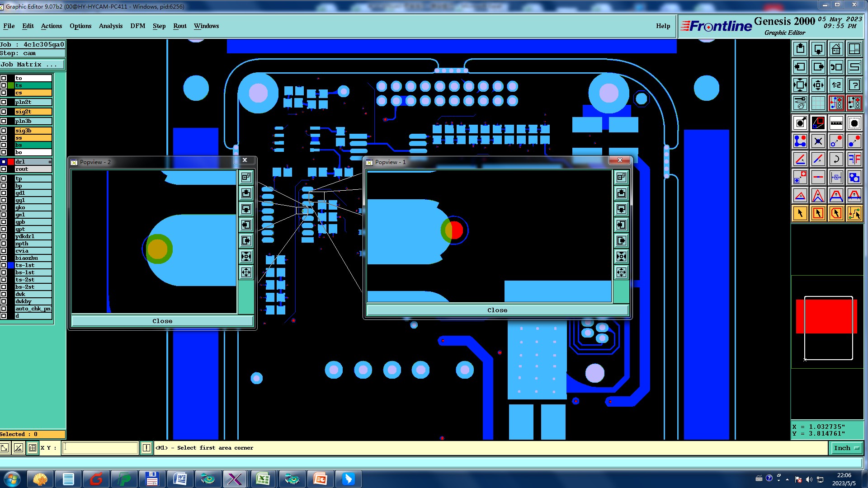Screen dimensions: 868x488
Task: Click the rotate arrow tool icon
Action: tap(836, 159)
